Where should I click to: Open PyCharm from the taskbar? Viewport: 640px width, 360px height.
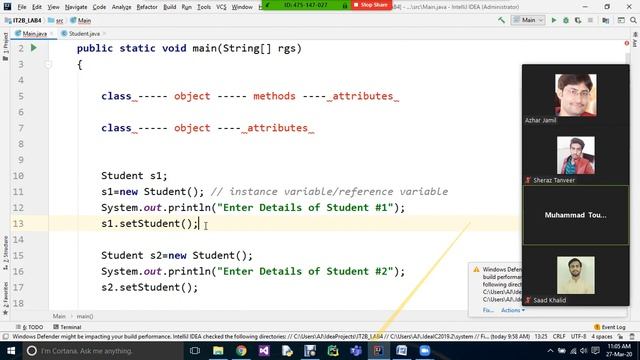tap(333, 351)
